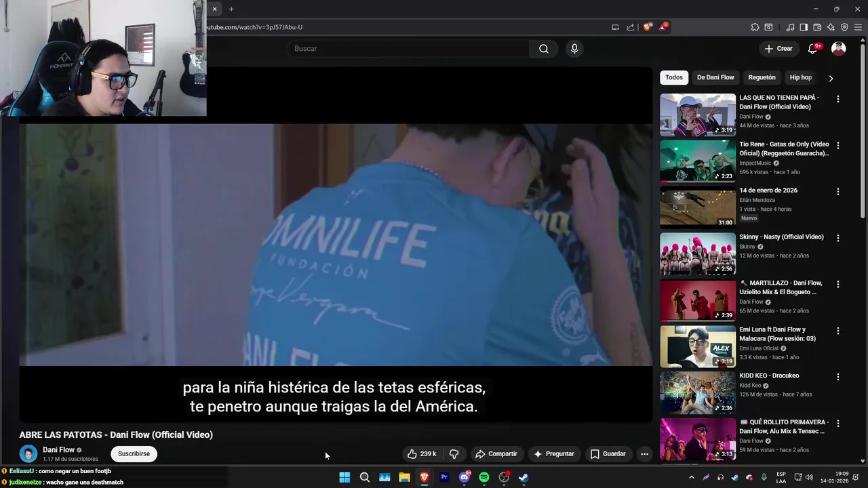Show hidden system tray icons chevron
This screenshot has width=868, height=488.
(x=692, y=477)
